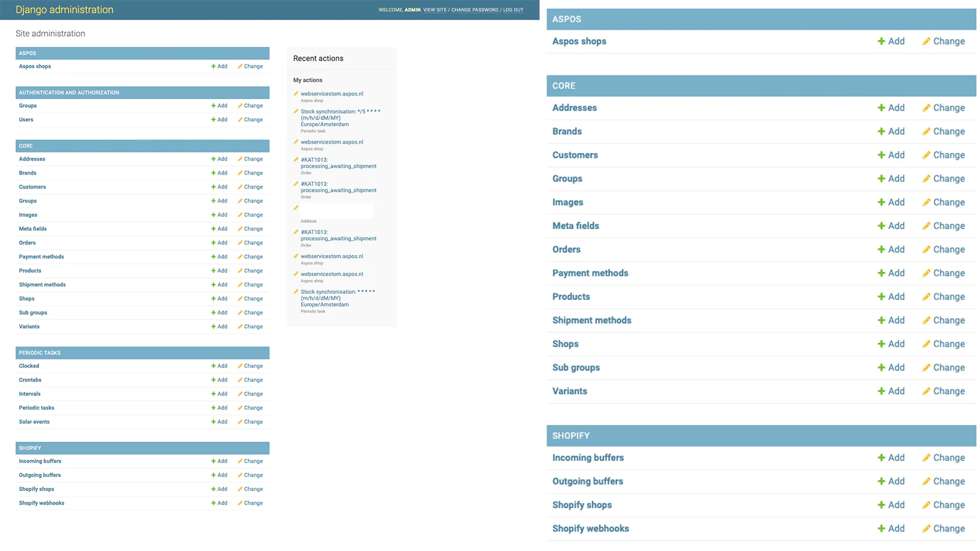
Task: Click the plus icon in the Solar events row
Action: 213,422
